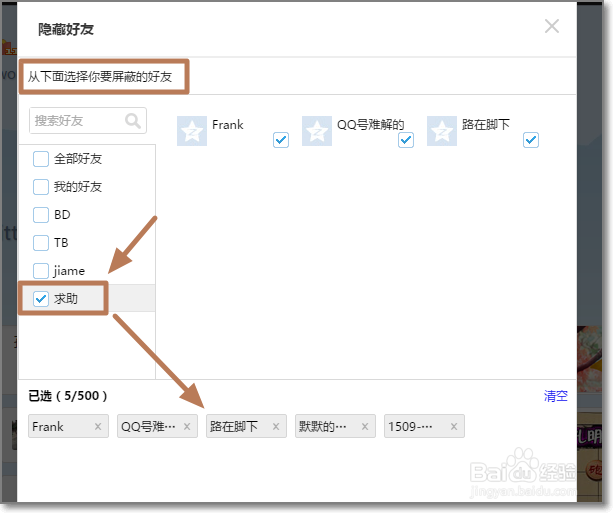613x513 pixels.
Task: Select the 我的好友 group label
Action: tap(78, 187)
